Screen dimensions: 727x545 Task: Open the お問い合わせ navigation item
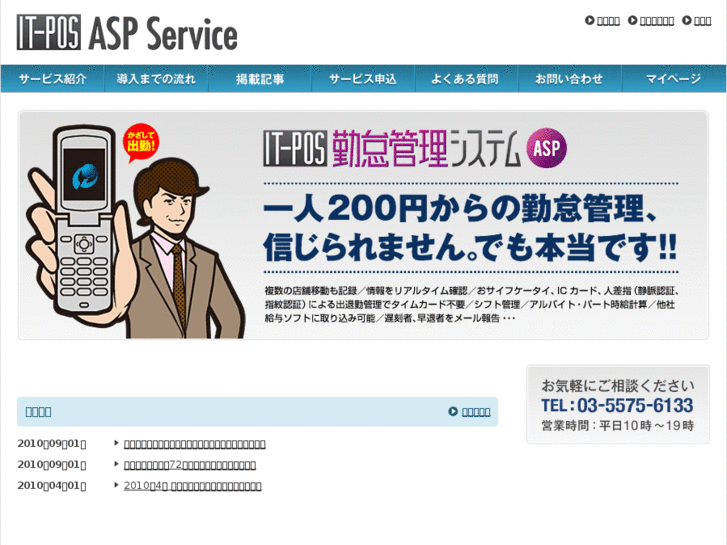[570, 79]
